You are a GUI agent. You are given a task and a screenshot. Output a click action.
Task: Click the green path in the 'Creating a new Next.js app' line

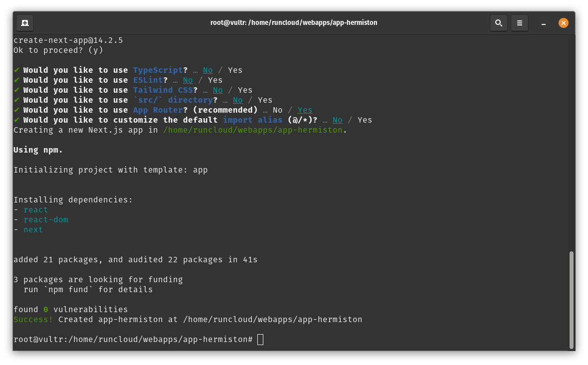[253, 130]
